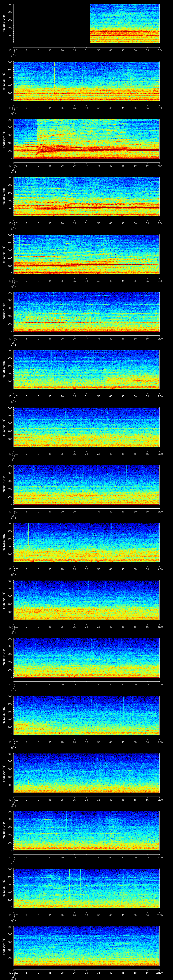Screen dimensions: 173x980
Task: Select the '13:08:00' start time label
Action: click(x=13, y=281)
